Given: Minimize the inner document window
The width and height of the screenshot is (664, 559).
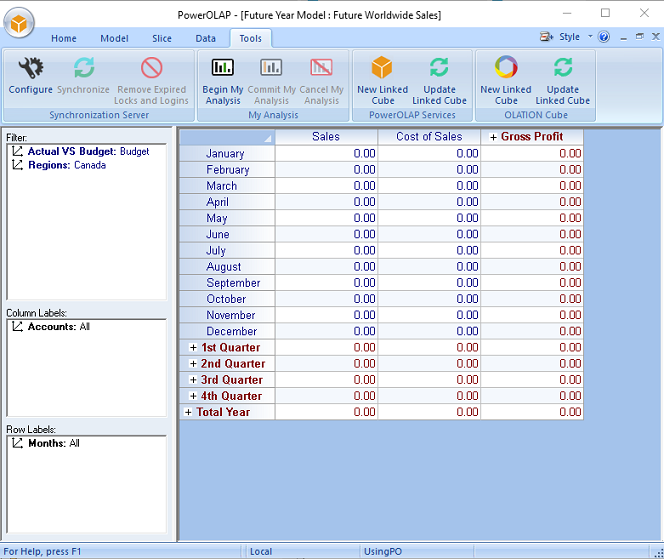Looking at the screenshot, I should (623, 37).
